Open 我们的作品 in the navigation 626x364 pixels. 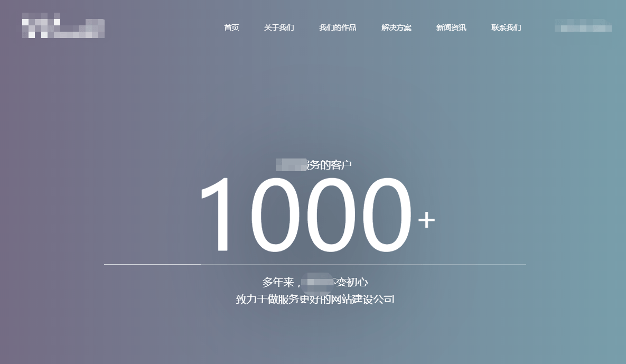click(x=338, y=27)
